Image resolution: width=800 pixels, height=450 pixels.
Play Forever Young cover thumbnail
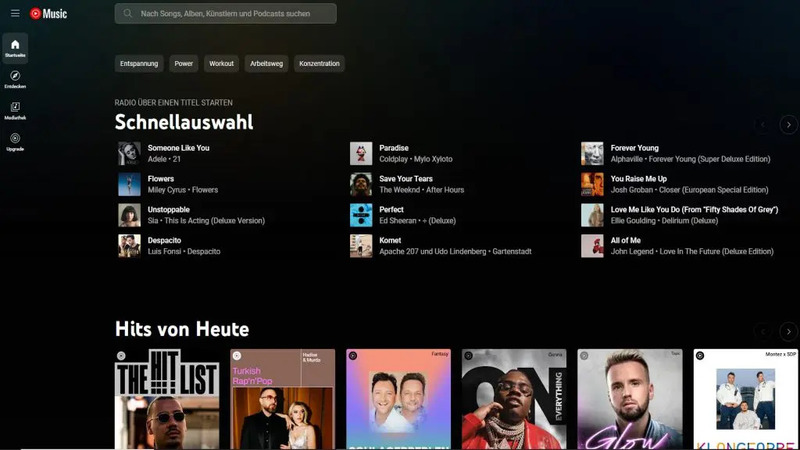(592, 154)
